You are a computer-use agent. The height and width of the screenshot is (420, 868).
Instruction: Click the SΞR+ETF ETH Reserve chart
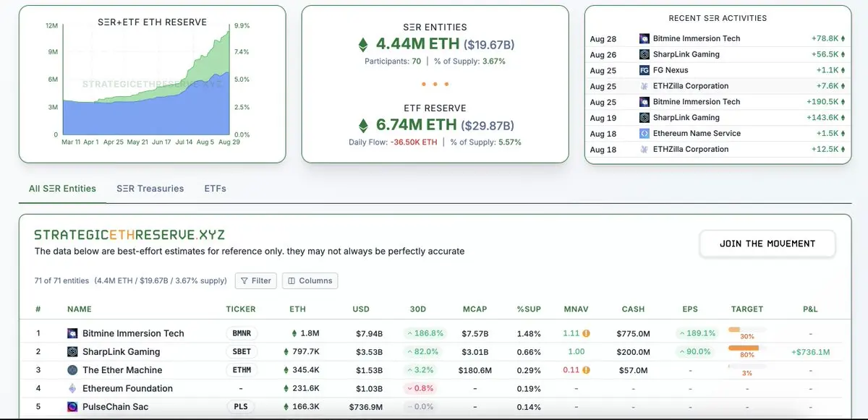pos(146,80)
